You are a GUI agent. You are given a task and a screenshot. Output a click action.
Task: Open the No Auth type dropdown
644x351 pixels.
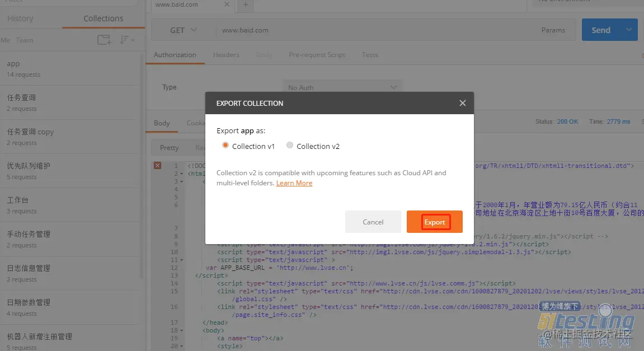point(342,87)
